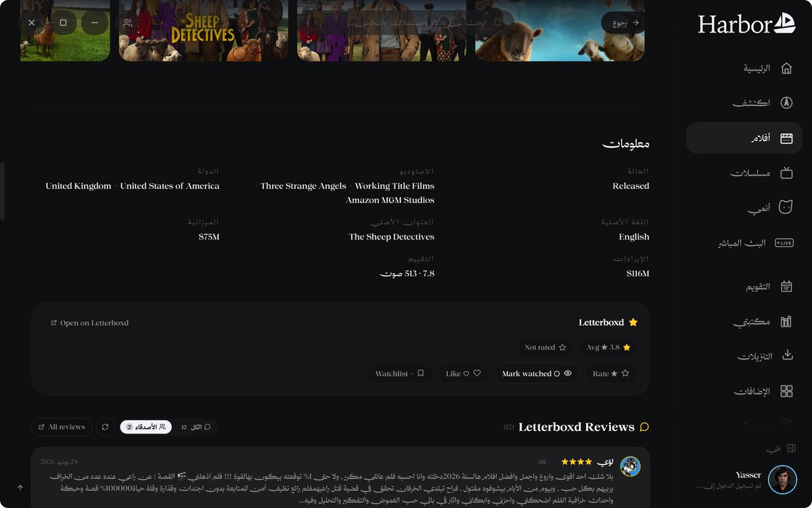Click Open on Letterboxd button
This screenshot has height=508, width=812.
point(90,323)
